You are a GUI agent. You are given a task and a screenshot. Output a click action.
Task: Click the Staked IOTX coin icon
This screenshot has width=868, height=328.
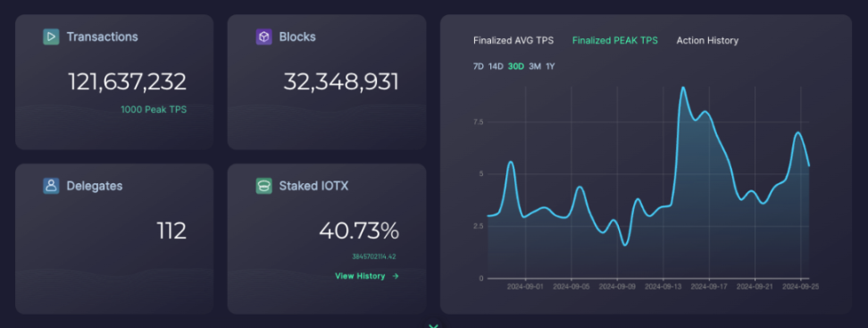(264, 186)
